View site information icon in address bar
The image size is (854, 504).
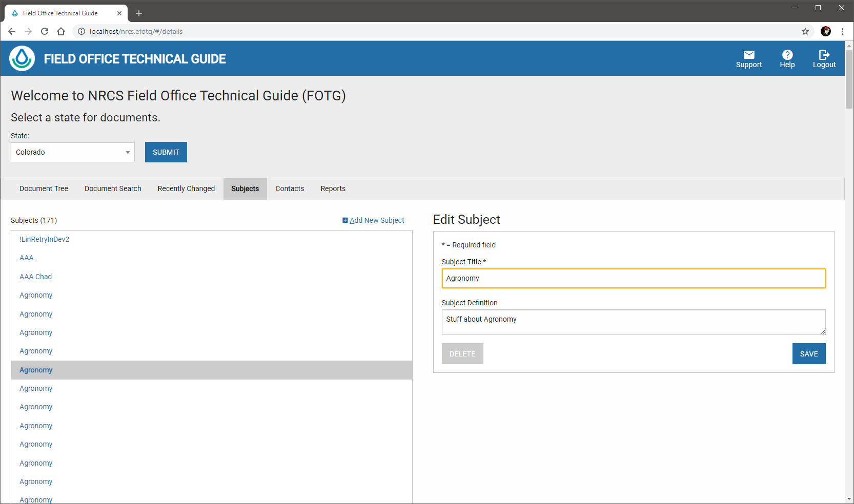point(81,31)
